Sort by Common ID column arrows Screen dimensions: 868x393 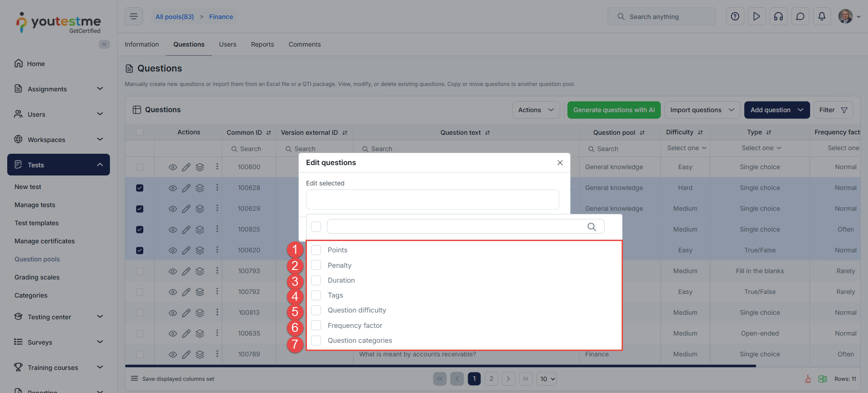pyautogui.click(x=269, y=133)
